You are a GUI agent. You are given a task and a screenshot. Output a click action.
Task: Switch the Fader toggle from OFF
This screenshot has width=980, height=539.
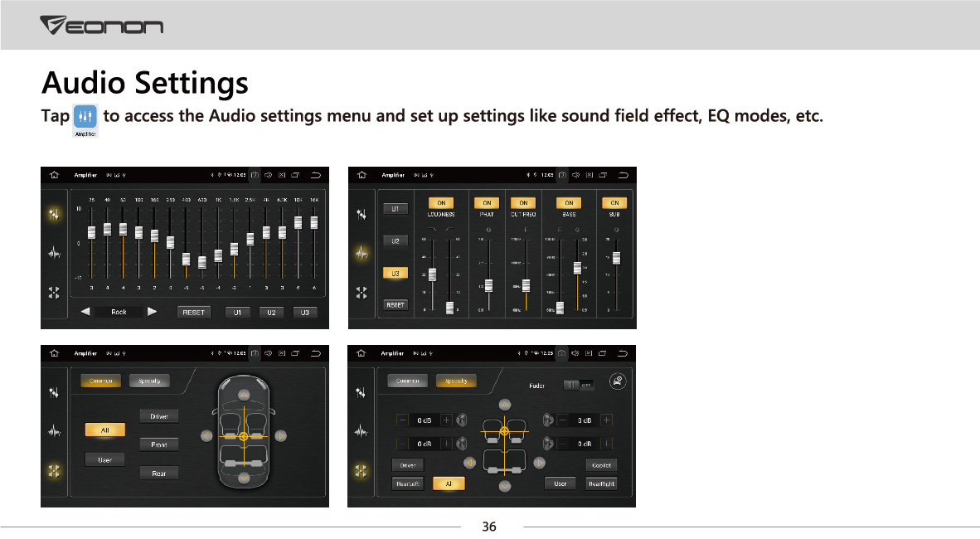578,386
